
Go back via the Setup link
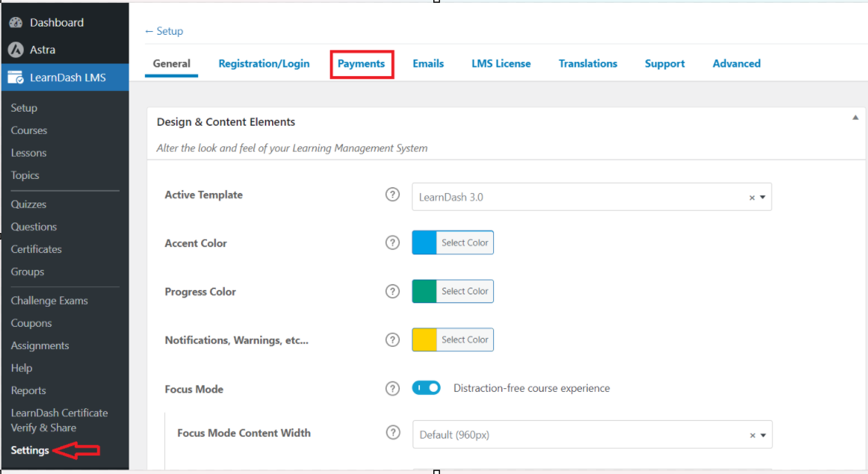164,31
